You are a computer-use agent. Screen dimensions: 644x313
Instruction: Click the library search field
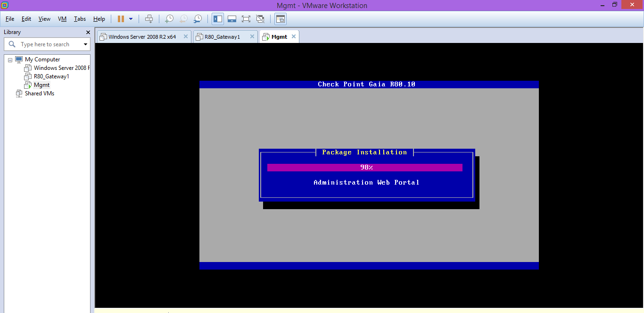coord(47,44)
